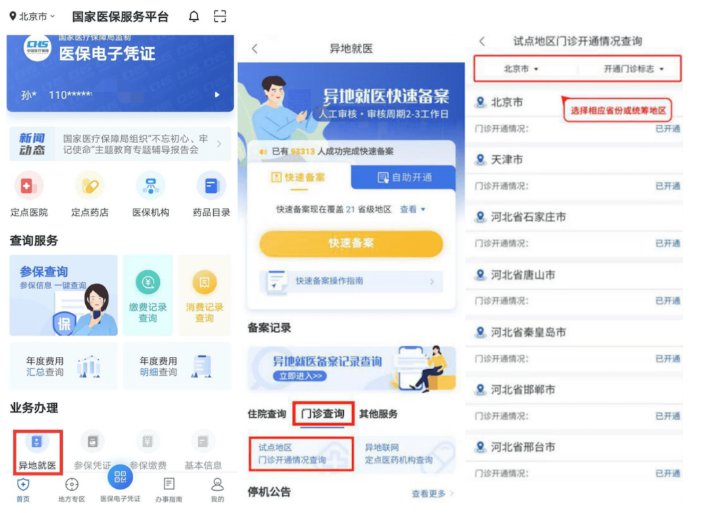Image resolution: width=725 pixels, height=513 pixels.
Task: Select the 门诊查询 tab
Action: point(323,414)
